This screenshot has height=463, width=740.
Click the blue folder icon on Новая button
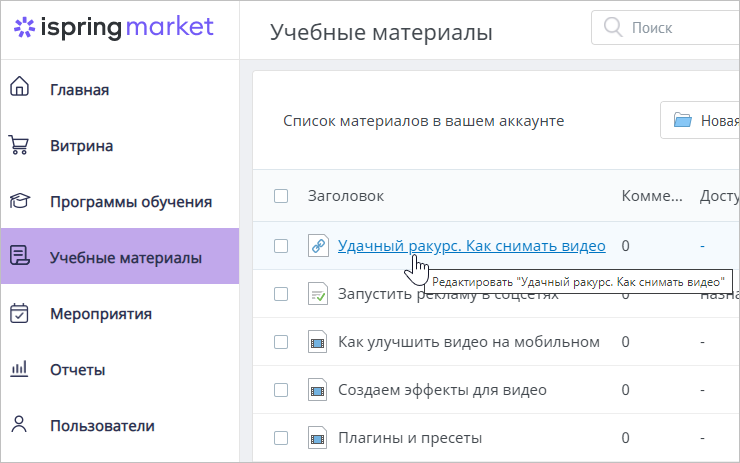[x=682, y=120]
